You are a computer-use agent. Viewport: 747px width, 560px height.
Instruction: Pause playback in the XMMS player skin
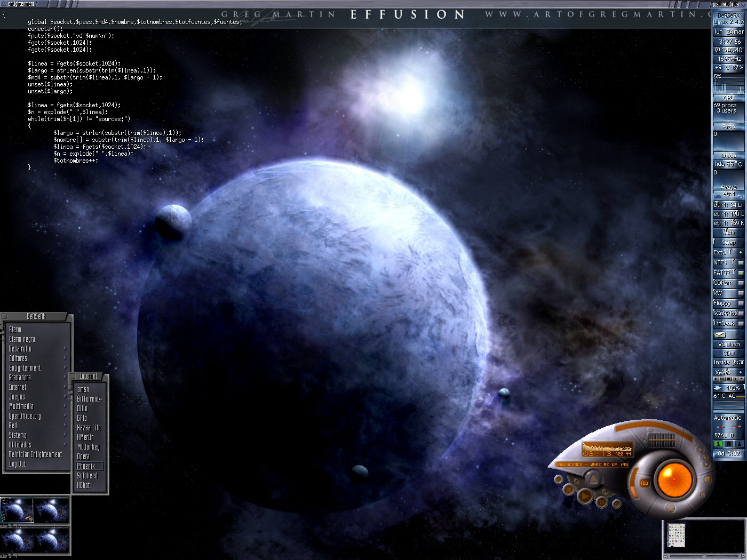602,502
